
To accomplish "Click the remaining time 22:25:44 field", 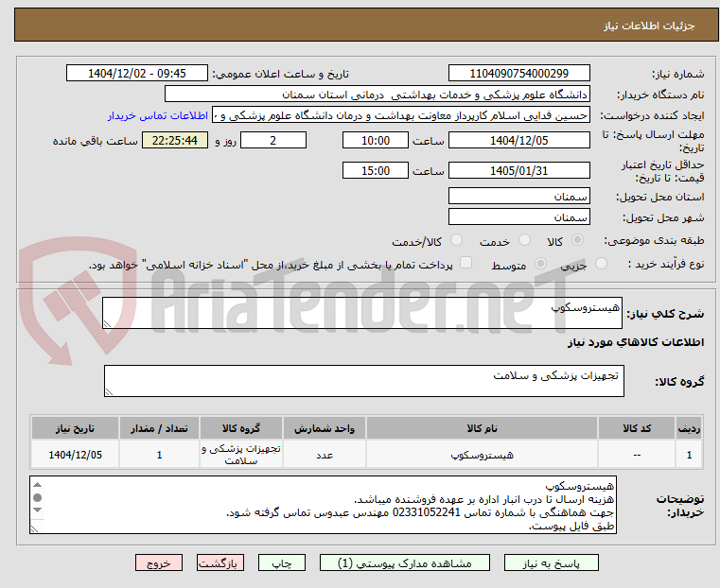I will click(x=174, y=140).
